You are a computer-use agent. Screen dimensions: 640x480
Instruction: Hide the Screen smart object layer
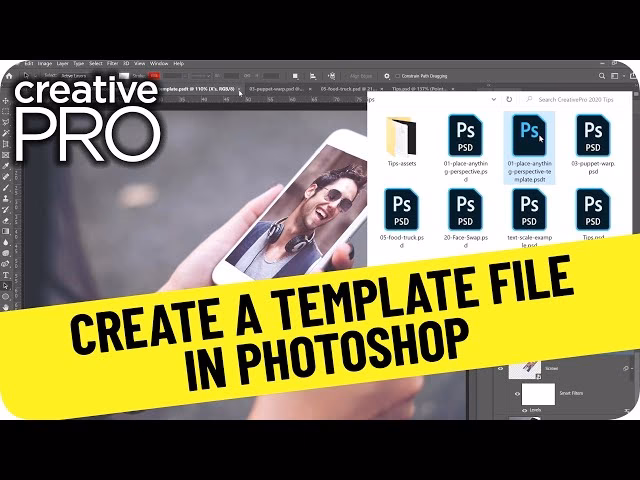click(501, 369)
